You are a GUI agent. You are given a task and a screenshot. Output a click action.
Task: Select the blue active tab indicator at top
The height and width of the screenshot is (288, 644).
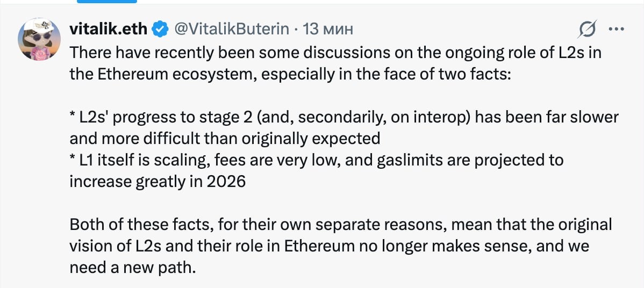[107, 2]
